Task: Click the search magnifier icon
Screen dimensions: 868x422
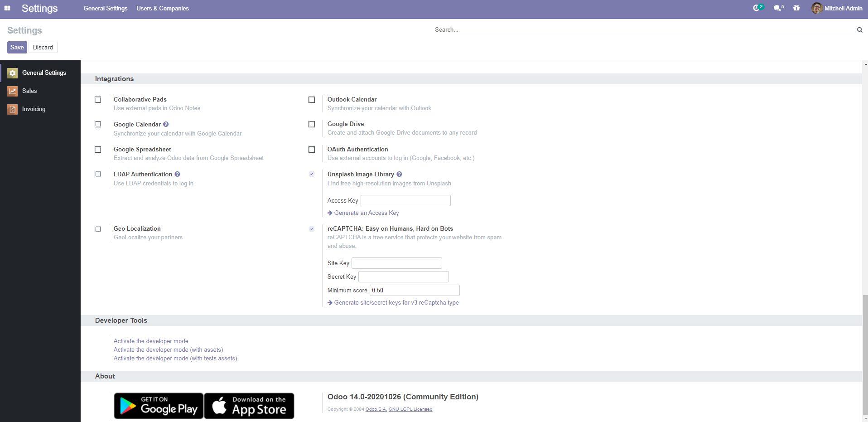Action: point(859,30)
